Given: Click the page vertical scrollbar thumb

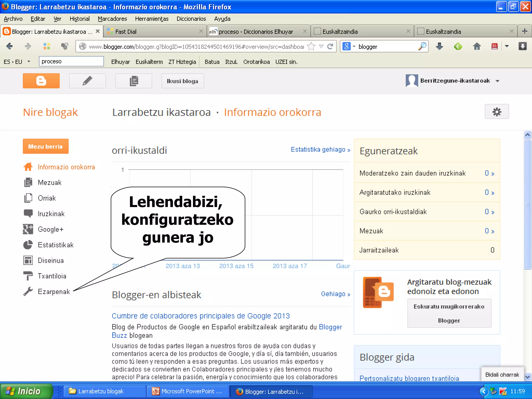Looking at the screenshot, I should coord(527,204).
